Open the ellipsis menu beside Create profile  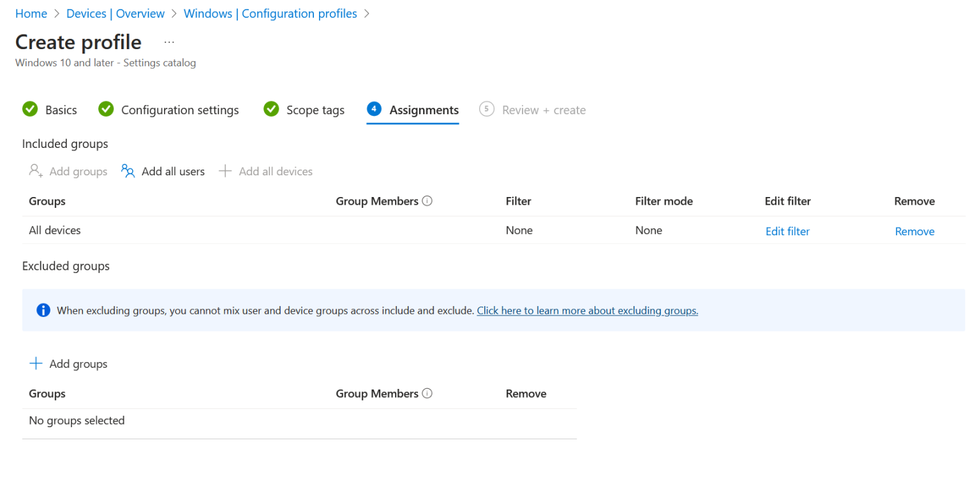[169, 42]
